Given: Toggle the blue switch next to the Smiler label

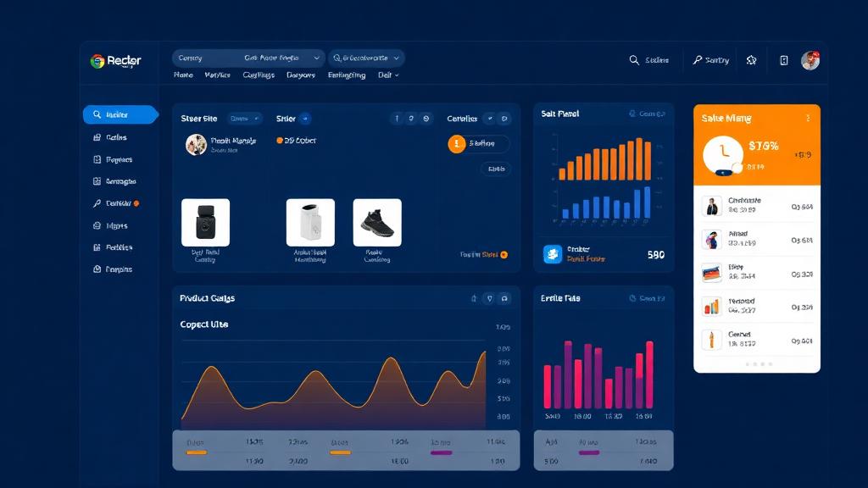Looking at the screenshot, I should tap(305, 119).
